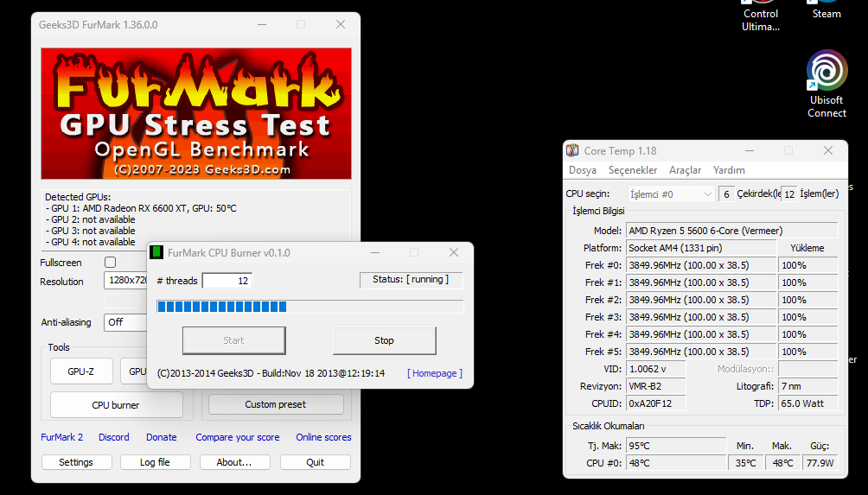
Task: Click the Model field AMD Ryzen 5 5600
Action: (x=731, y=231)
